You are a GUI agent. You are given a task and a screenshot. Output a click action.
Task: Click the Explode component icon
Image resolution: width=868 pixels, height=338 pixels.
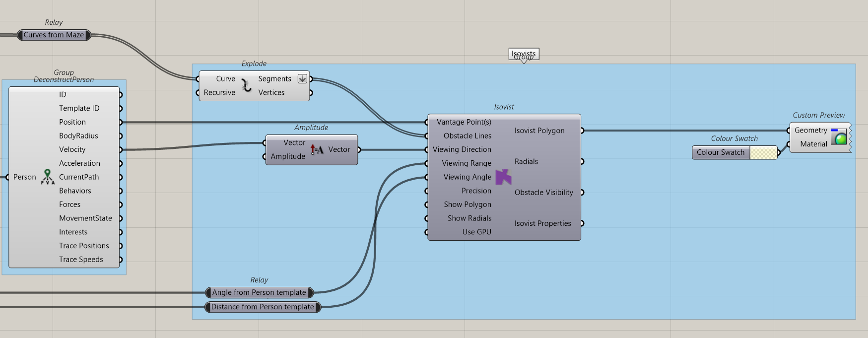(246, 85)
